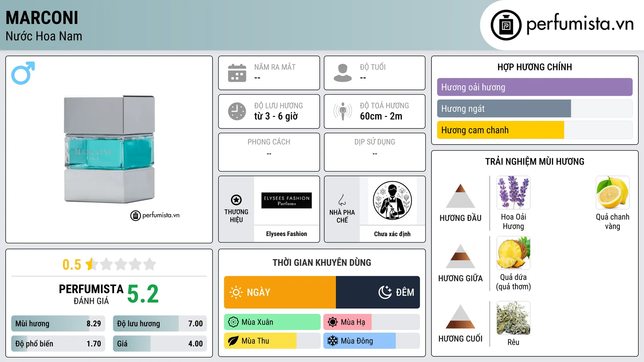Click the Giá 4.00 score bar
Screen dimensions: 644x362
pyautogui.click(x=160, y=343)
